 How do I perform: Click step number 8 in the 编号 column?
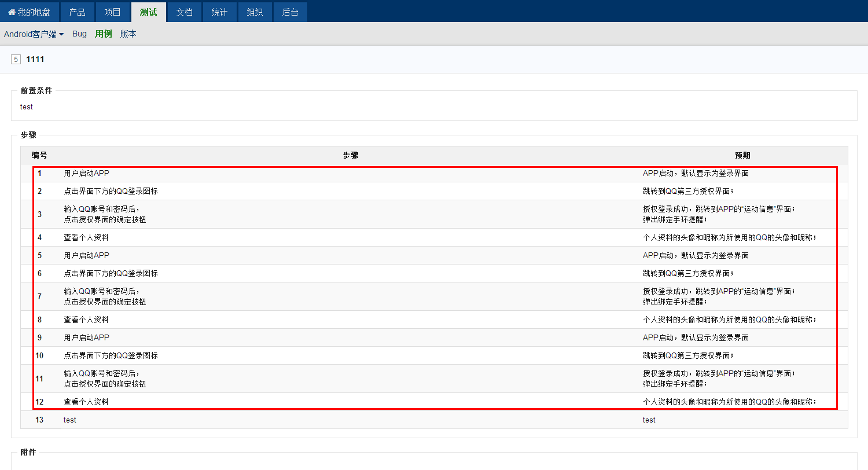point(39,320)
